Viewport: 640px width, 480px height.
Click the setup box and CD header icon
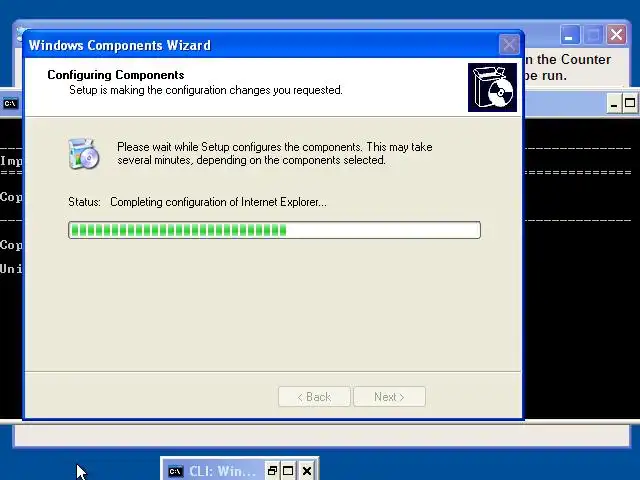(492, 87)
